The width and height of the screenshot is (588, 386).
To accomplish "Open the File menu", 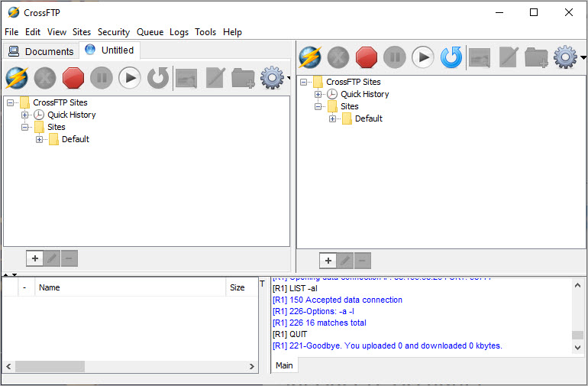I will [x=11, y=32].
